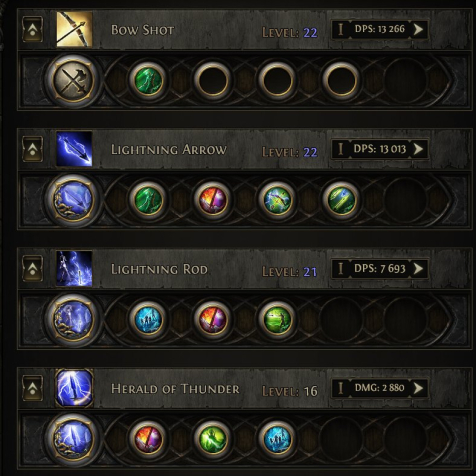This screenshot has height=476, width=476.
Task: Click the crossed weapons gem in the Bow Shot row
Action: pos(73,80)
